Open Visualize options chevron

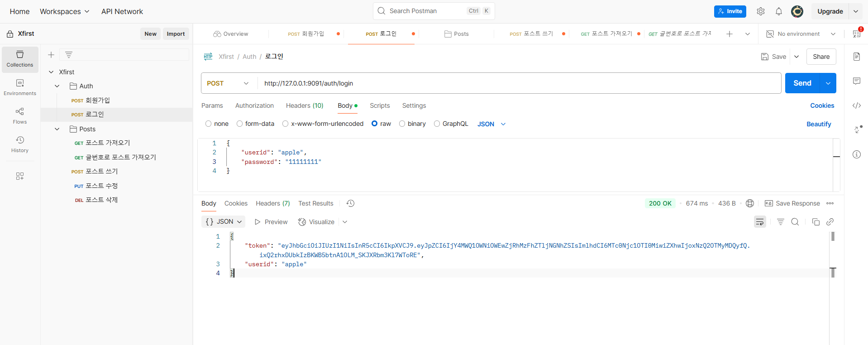click(345, 222)
